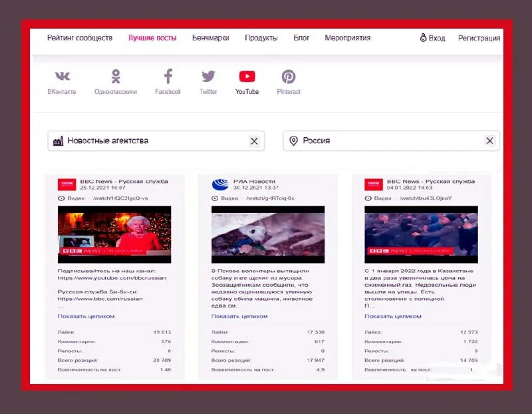Clear the Новостные агентства category filter
This screenshot has width=532, height=414.
(254, 141)
